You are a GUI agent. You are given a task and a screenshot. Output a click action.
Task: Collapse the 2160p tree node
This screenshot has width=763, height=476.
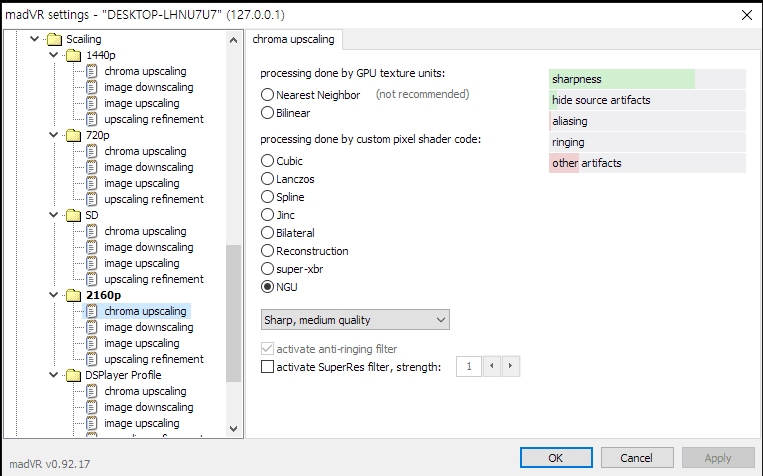pos(55,295)
